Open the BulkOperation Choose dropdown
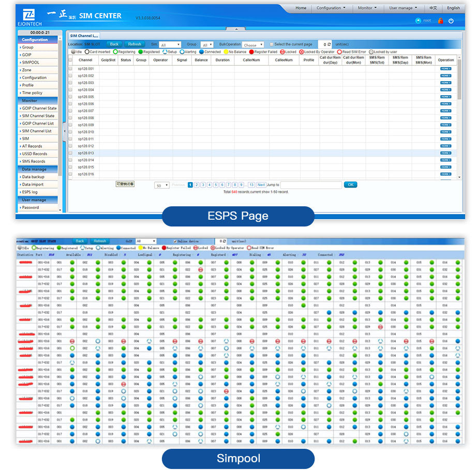The image size is (476, 470). (x=253, y=45)
